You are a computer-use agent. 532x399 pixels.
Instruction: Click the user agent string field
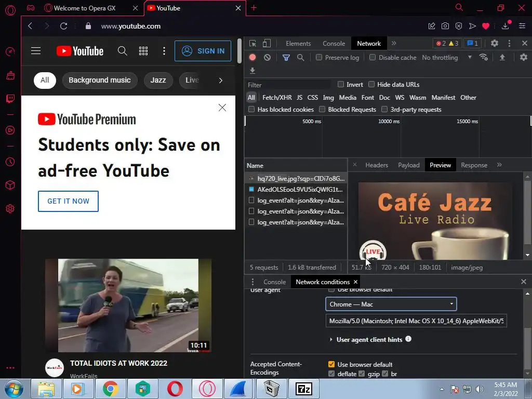pos(416,321)
